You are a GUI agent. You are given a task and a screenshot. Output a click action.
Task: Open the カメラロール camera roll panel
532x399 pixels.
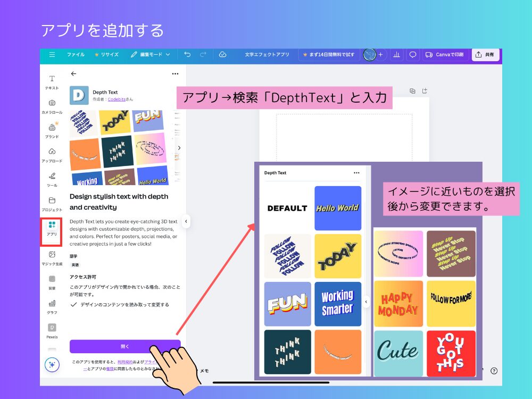52,106
